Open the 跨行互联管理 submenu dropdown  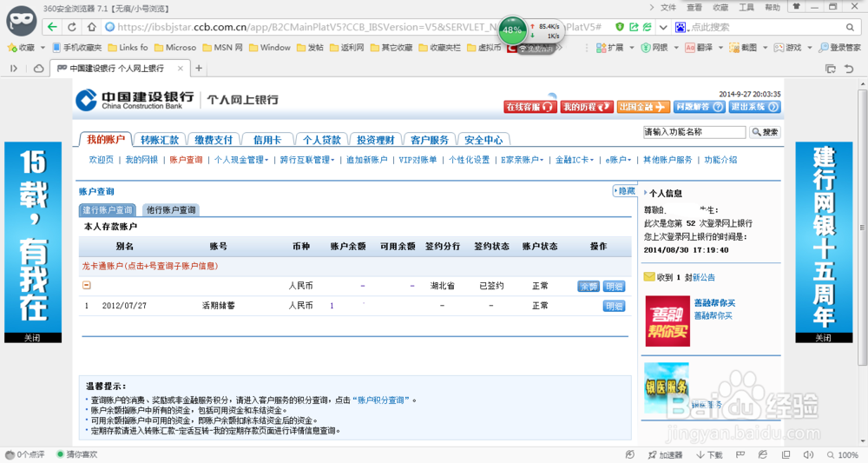pyautogui.click(x=307, y=160)
